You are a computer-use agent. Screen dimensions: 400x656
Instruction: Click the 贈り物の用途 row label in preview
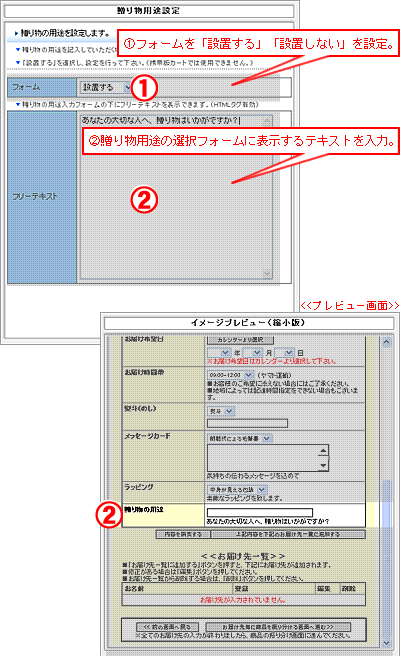tap(144, 509)
